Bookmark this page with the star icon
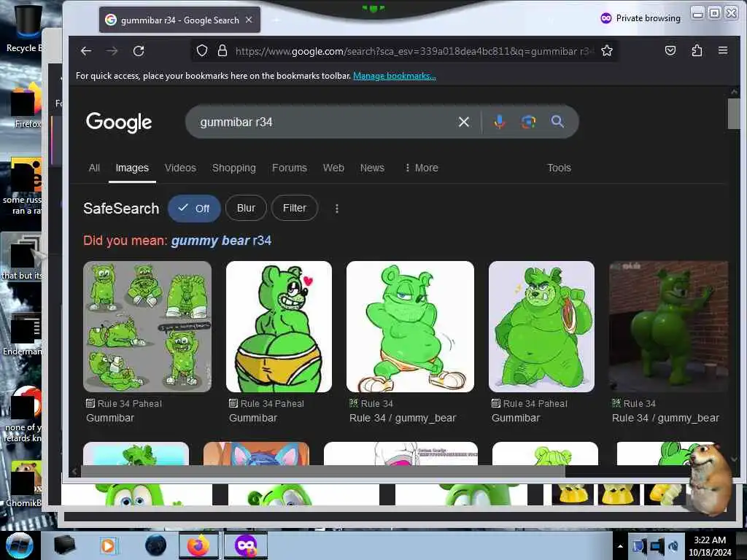This screenshot has width=747, height=560. pos(606,50)
